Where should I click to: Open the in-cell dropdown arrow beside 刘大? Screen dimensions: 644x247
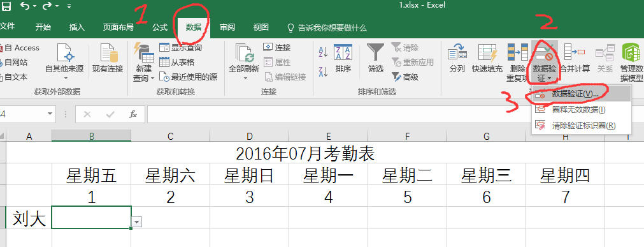pyautogui.click(x=137, y=222)
